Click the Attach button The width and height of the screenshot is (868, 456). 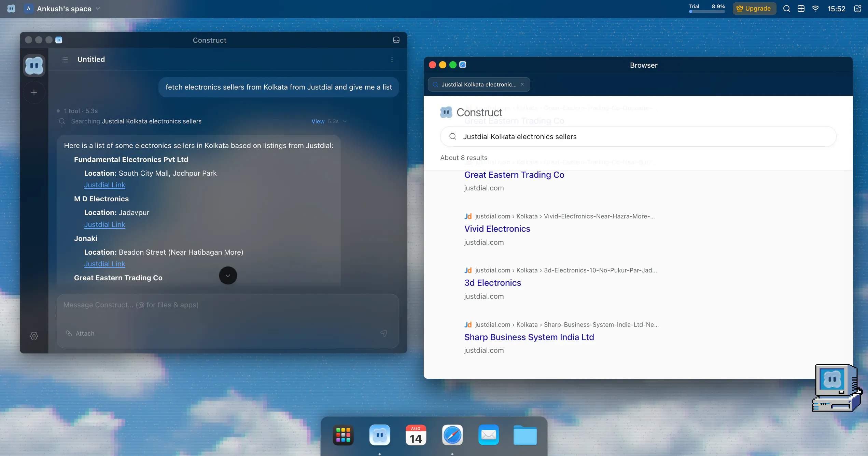click(80, 333)
